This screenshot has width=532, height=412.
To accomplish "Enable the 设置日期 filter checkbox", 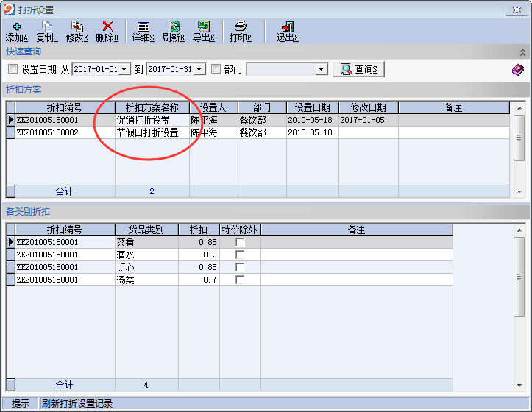I will pos(13,69).
